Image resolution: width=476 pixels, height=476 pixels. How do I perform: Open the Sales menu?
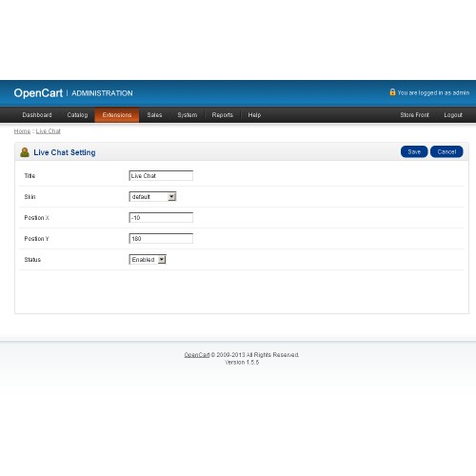[154, 115]
